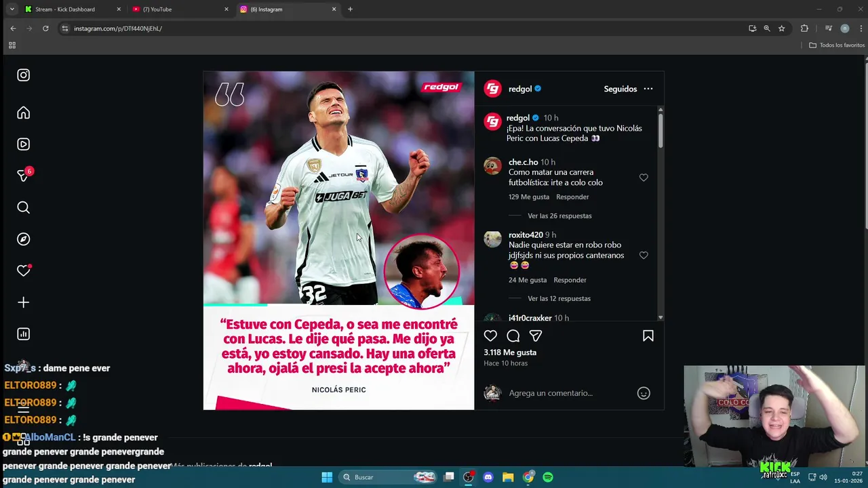Image resolution: width=868 pixels, height=488 pixels.
Task: Open the tab search dropdown arrow
Action: pyautogui.click(x=12, y=9)
